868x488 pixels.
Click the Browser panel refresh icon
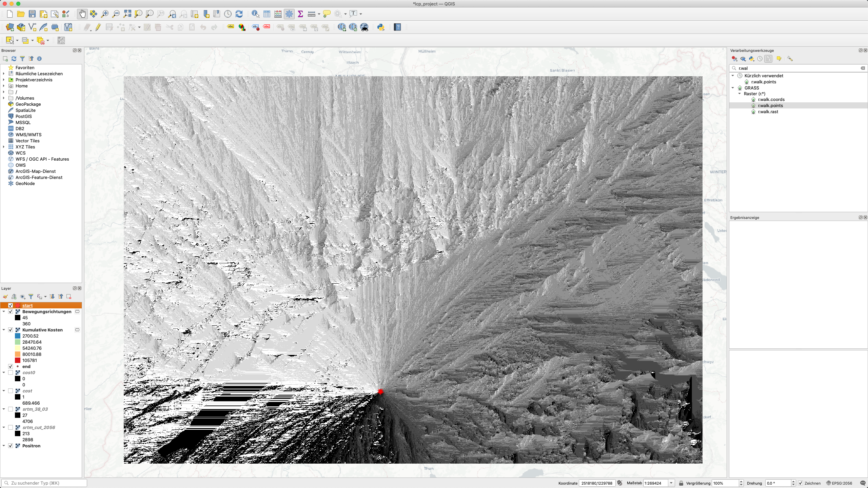pos(14,59)
